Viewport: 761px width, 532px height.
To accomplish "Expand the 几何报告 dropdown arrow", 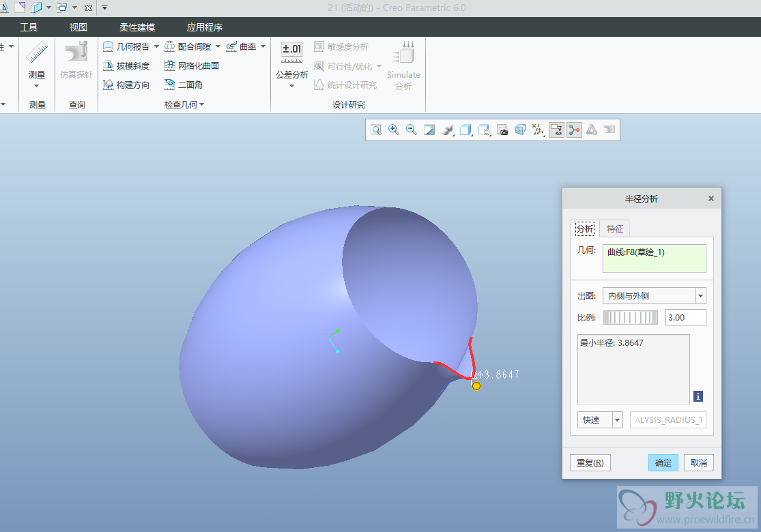I will click(156, 46).
